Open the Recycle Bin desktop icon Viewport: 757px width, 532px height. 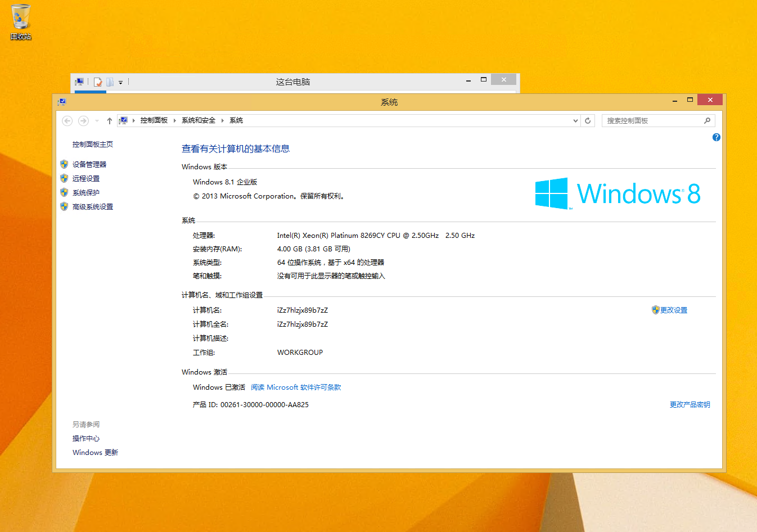(x=21, y=21)
